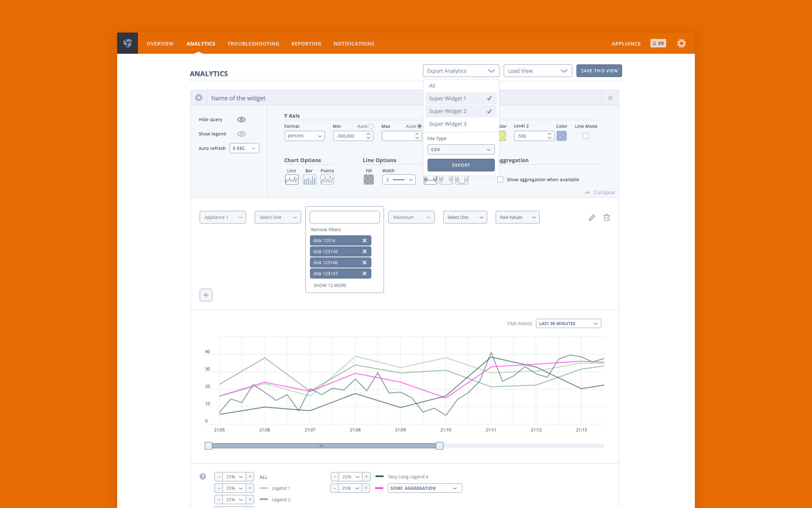The width and height of the screenshot is (812, 508).
Task: Click Show 12 More filters link
Action: coord(330,285)
